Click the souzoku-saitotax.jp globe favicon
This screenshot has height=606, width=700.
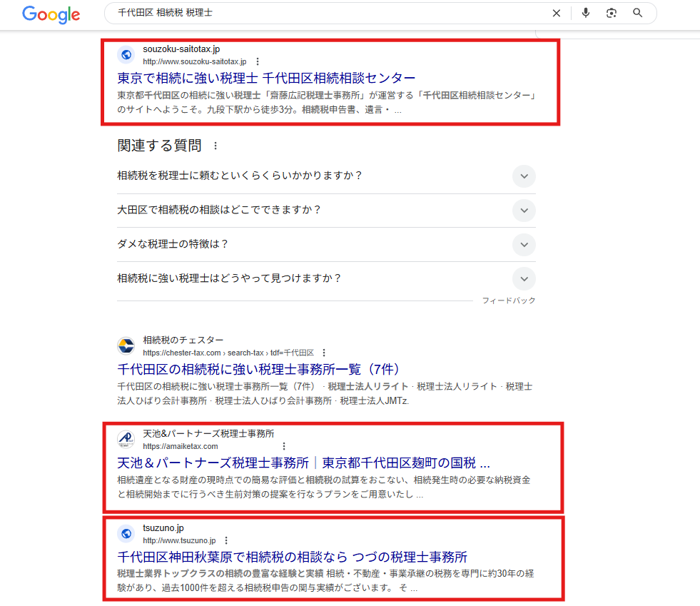point(126,54)
